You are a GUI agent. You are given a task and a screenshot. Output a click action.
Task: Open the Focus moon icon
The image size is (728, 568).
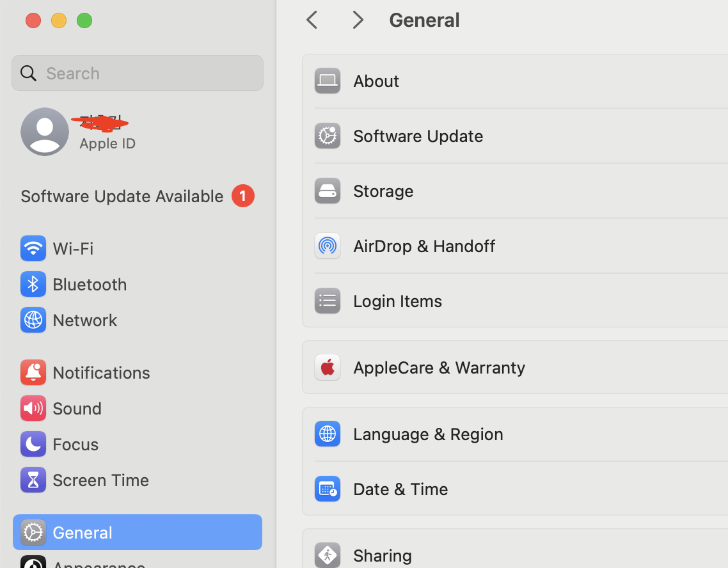pyautogui.click(x=33, y=444)
